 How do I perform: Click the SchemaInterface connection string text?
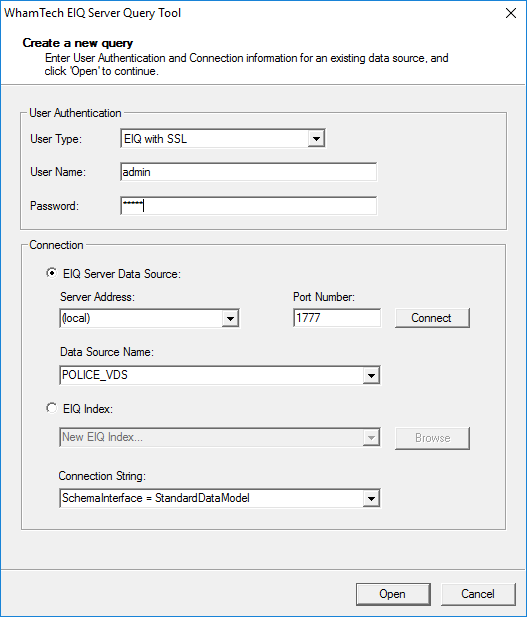pyautogui.click(x=156, y=498)
